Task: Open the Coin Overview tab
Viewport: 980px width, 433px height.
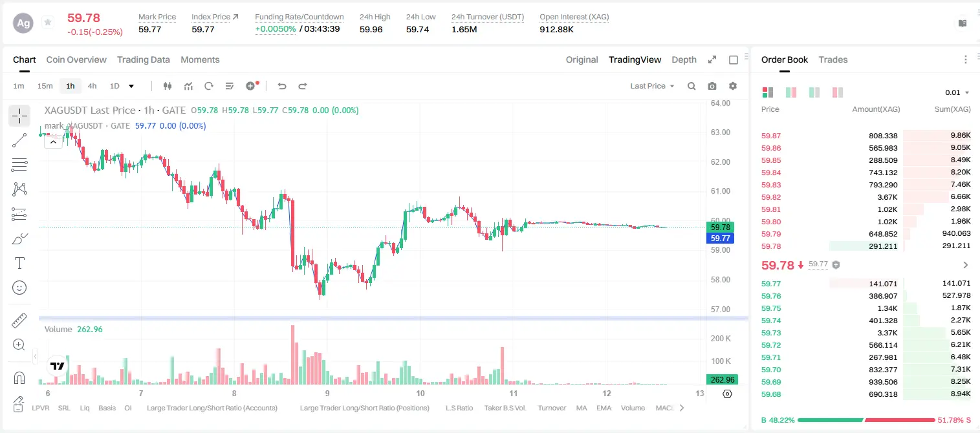Action: click(76, 59)
